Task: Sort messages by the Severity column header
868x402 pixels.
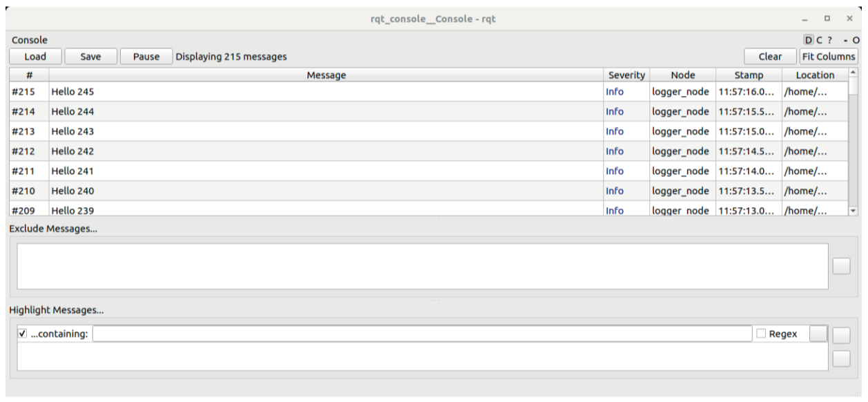Action: point(626,75)
